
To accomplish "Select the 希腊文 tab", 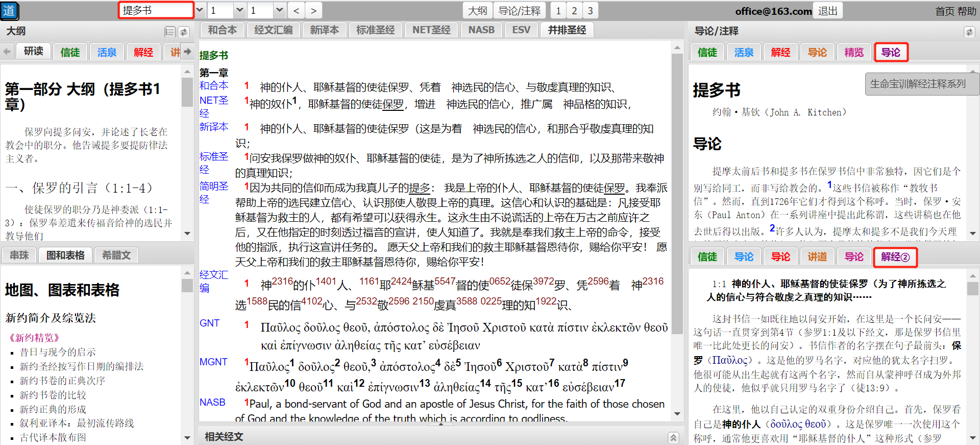I will 116,255.
